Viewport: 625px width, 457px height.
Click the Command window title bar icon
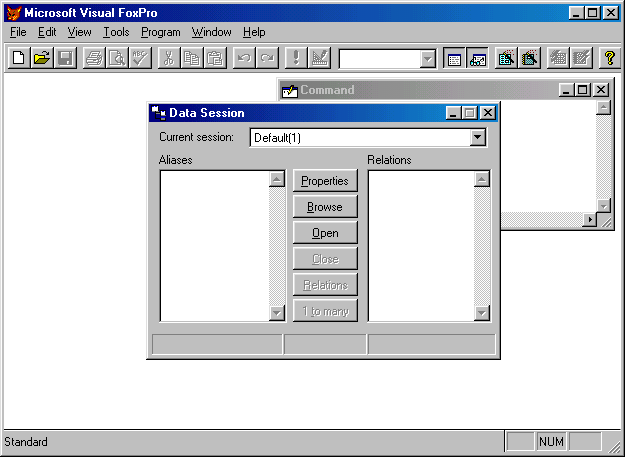(x=290, y=90)
